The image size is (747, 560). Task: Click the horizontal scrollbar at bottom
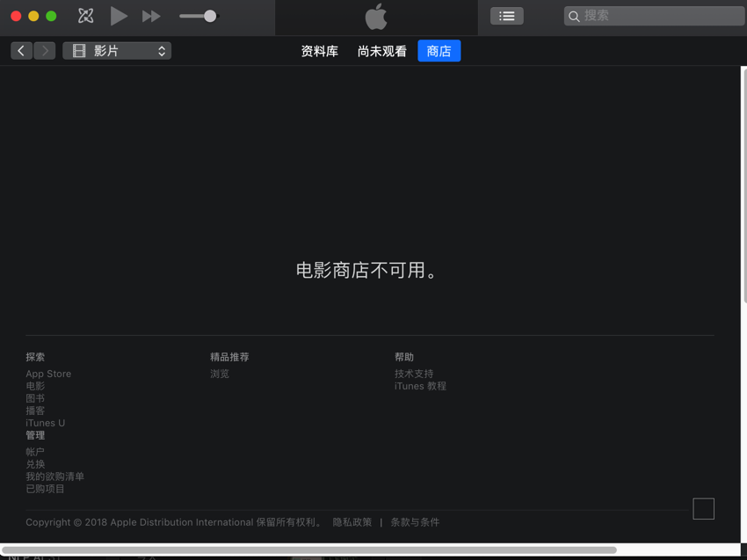[x=309, y=550]
